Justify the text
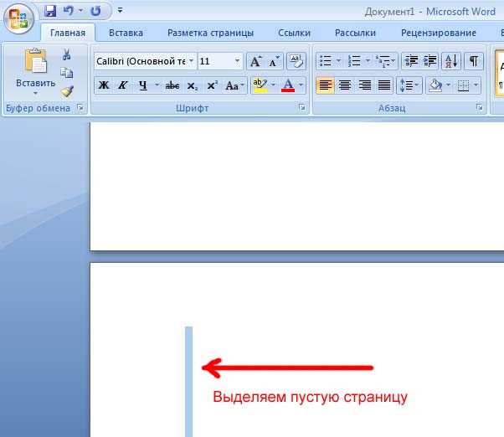Image resolution: width=504 pixels, height=437 pixels. [384, 85]
